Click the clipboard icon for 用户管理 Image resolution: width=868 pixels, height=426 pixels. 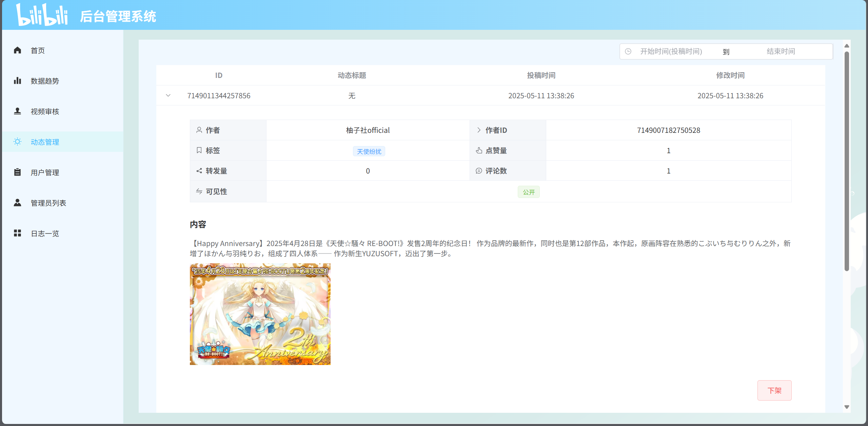(x=18, y=172)
